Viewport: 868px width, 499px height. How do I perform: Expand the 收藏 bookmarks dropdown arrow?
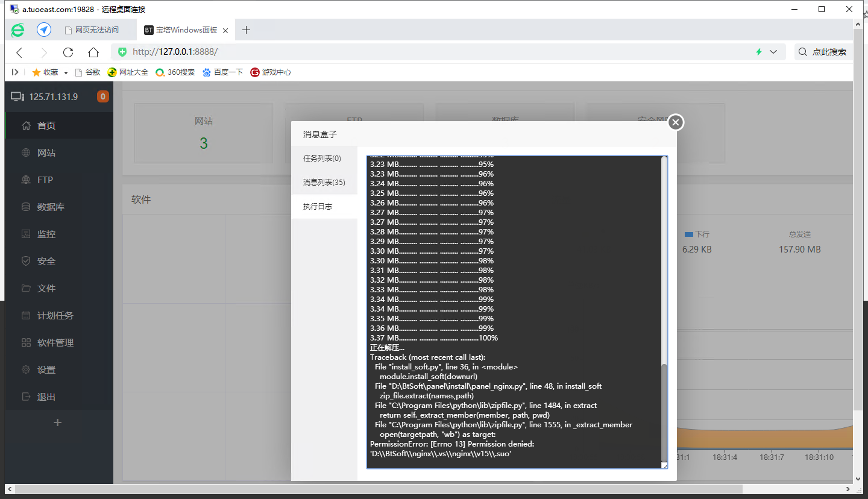point(66,73)
